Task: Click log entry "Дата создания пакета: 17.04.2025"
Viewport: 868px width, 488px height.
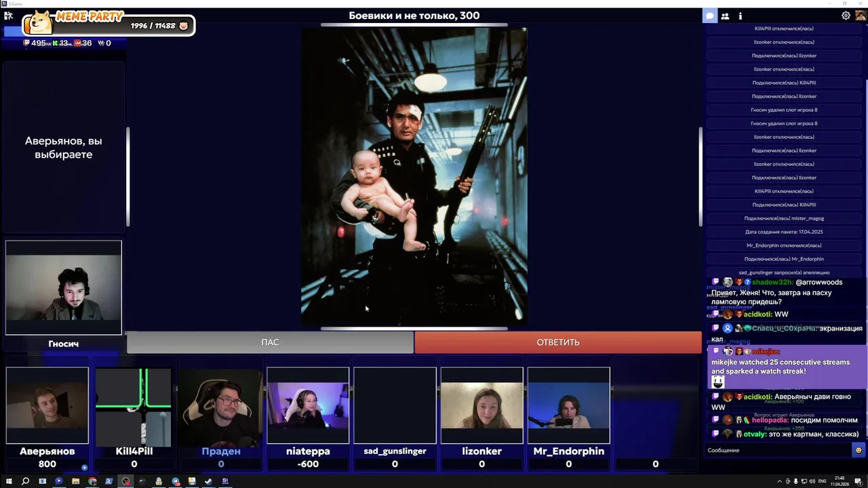Action: (x=784, y=232)
